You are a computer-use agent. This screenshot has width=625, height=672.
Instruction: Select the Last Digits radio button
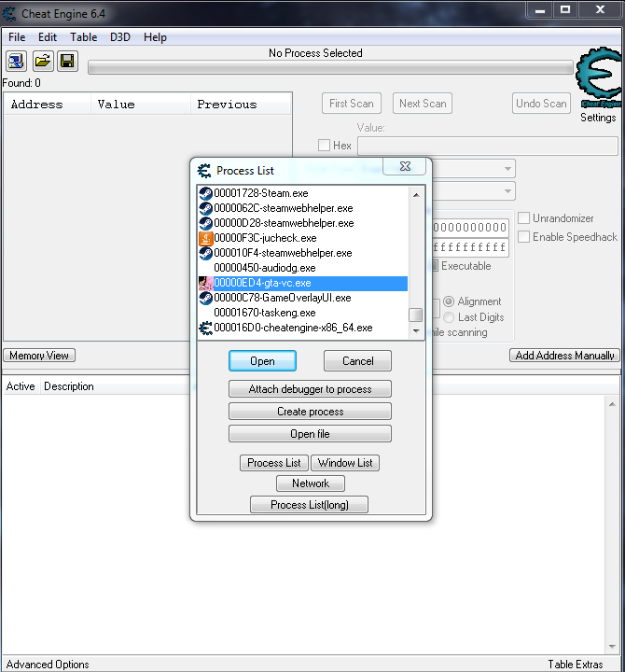(x=449, y=317)
